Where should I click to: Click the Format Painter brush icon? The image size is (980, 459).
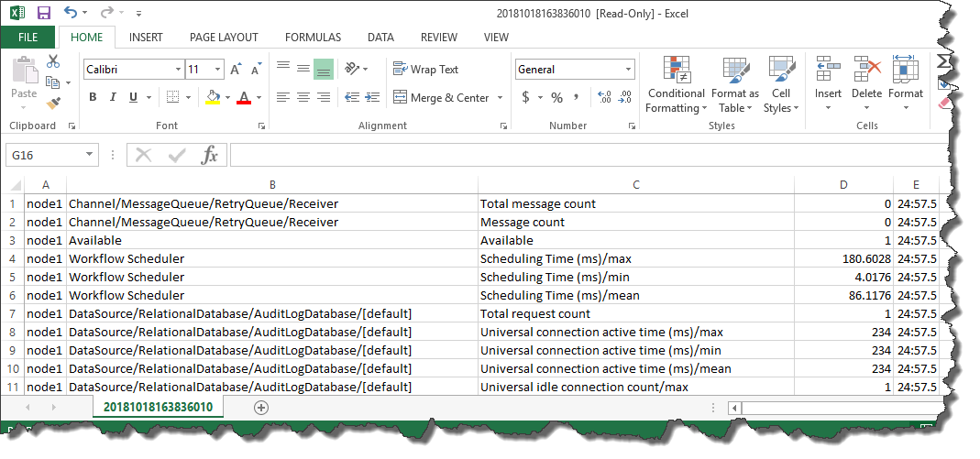(53, 102)
